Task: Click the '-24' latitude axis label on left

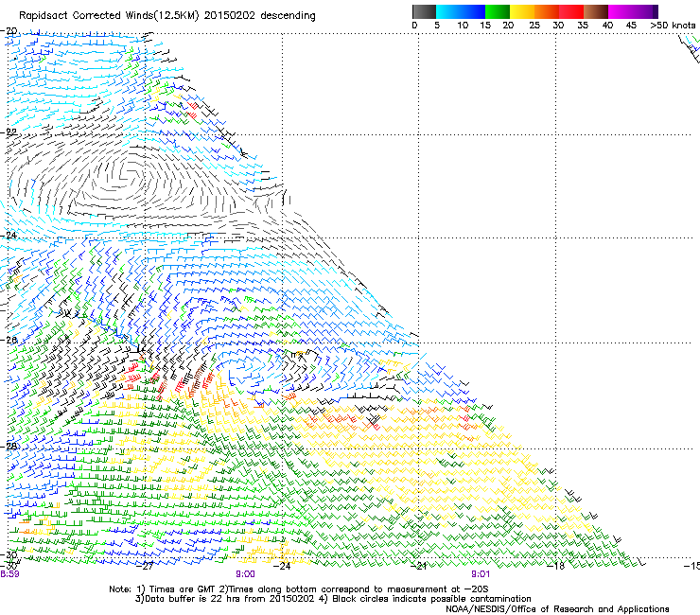Action: coord(9,235)
